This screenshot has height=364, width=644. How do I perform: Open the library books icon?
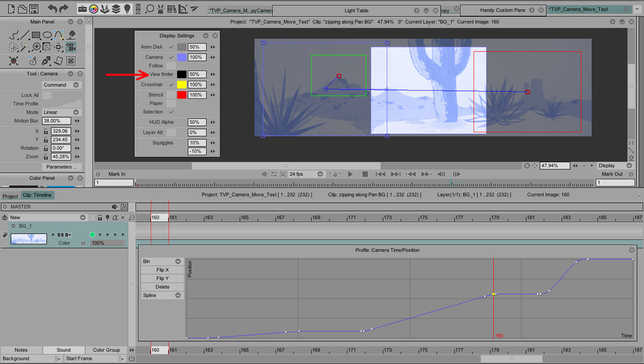point(172,9)
